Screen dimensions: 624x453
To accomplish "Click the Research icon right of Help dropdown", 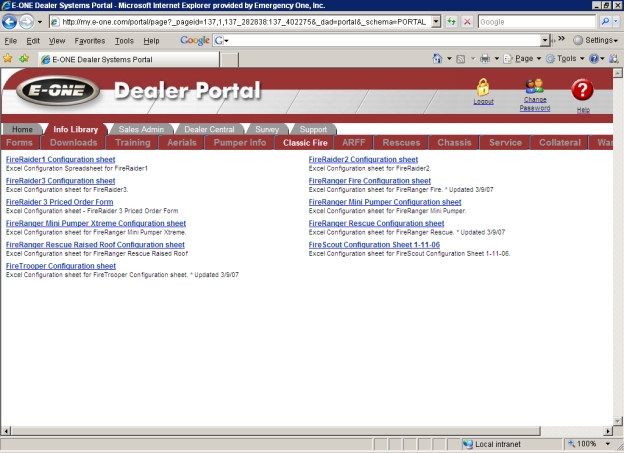I will pyautogui.click(x=614, y=59).
